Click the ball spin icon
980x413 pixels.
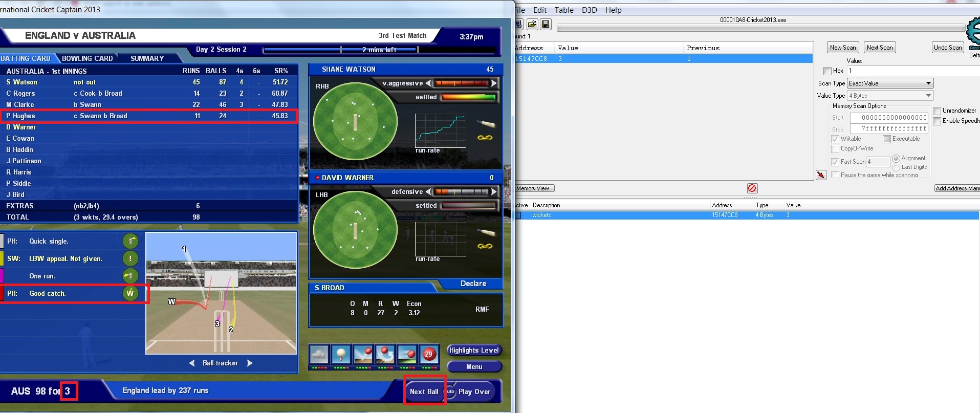[x=385, y=354]
